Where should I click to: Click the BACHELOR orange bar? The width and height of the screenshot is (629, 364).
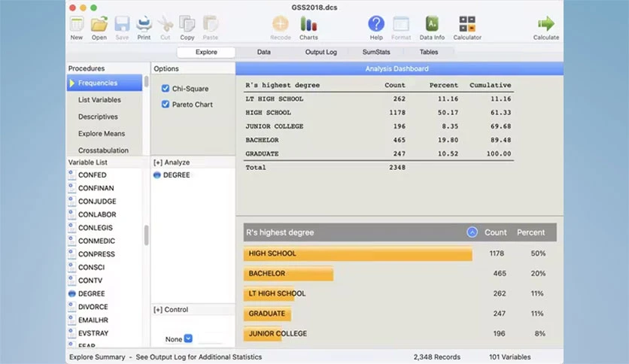tap(288, 274)
